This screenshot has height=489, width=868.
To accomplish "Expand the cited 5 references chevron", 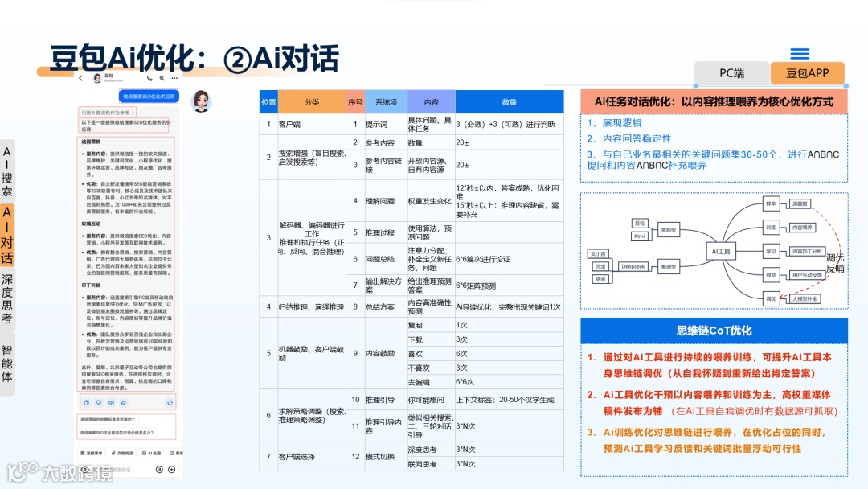I will click(133, 113).
